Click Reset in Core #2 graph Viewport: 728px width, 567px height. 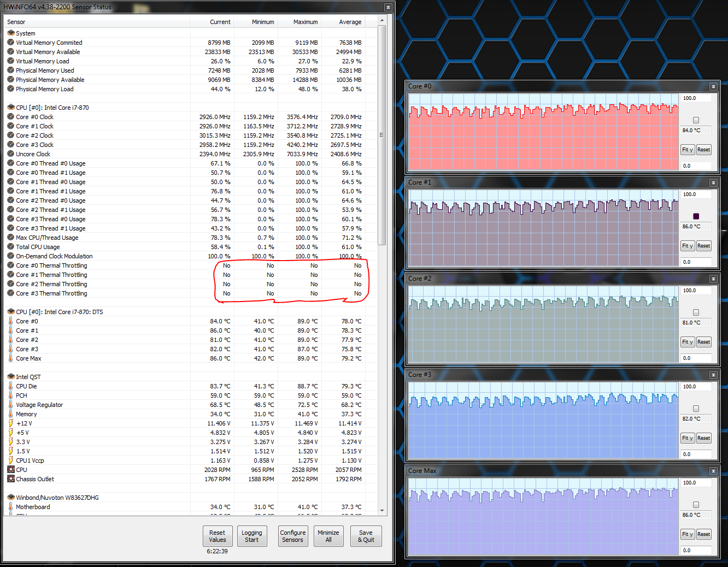point(704,342)
